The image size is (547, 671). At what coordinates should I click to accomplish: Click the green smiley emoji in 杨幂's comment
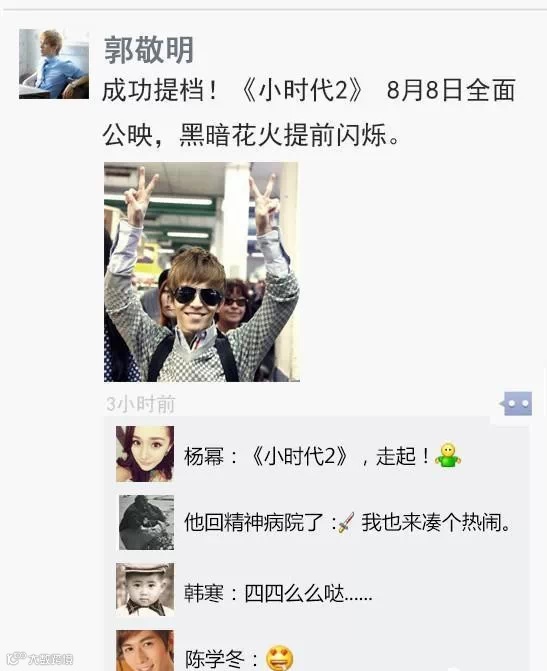click(448, 455)
